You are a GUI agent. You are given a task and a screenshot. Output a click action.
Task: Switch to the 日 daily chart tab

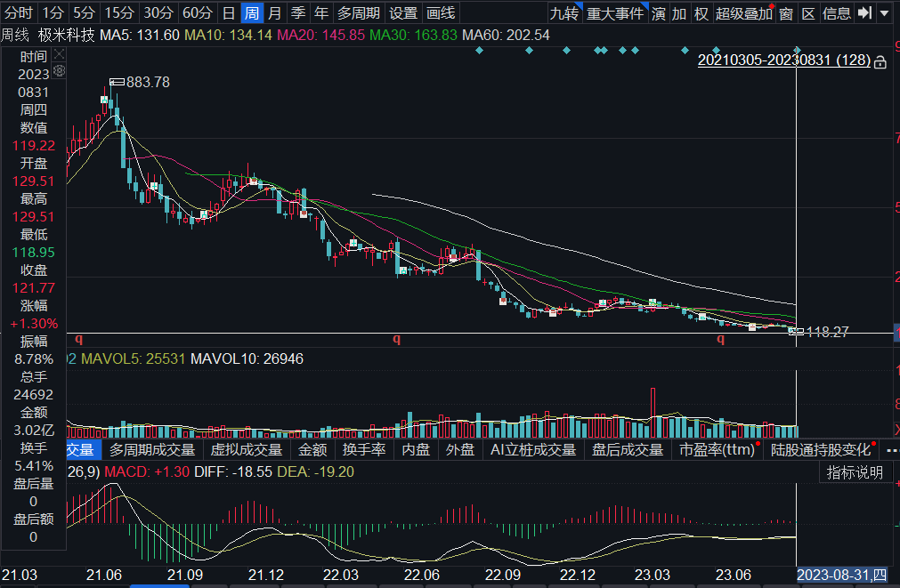229,13
